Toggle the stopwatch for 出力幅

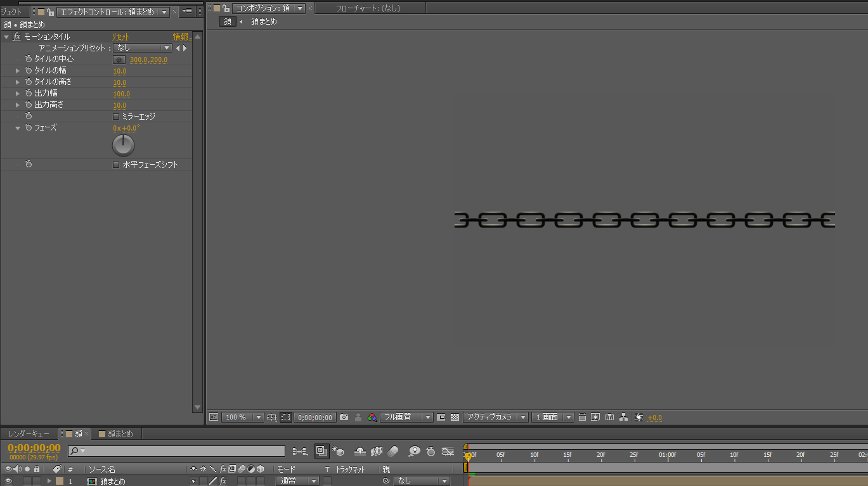pos(29,93)
